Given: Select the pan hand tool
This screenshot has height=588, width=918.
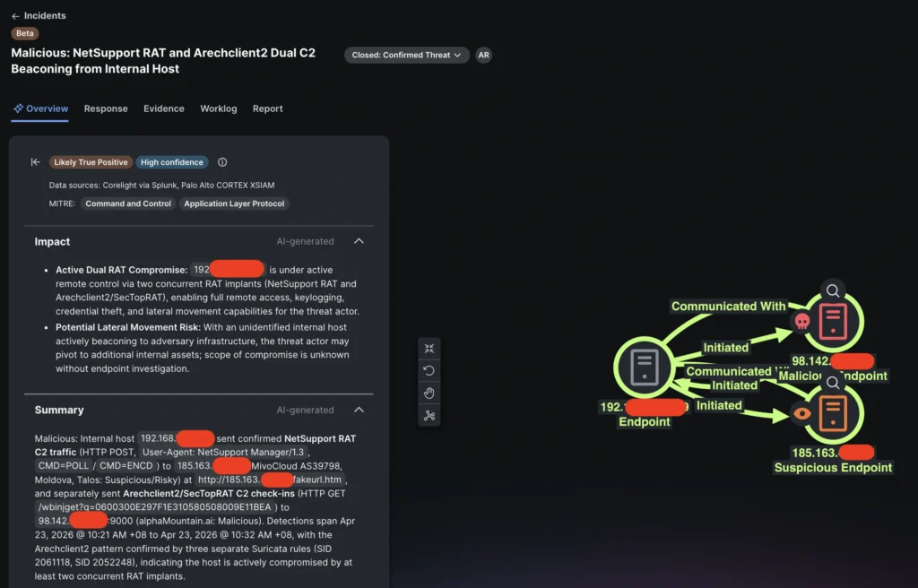Looking at the screenshot, I should [429, 393].
